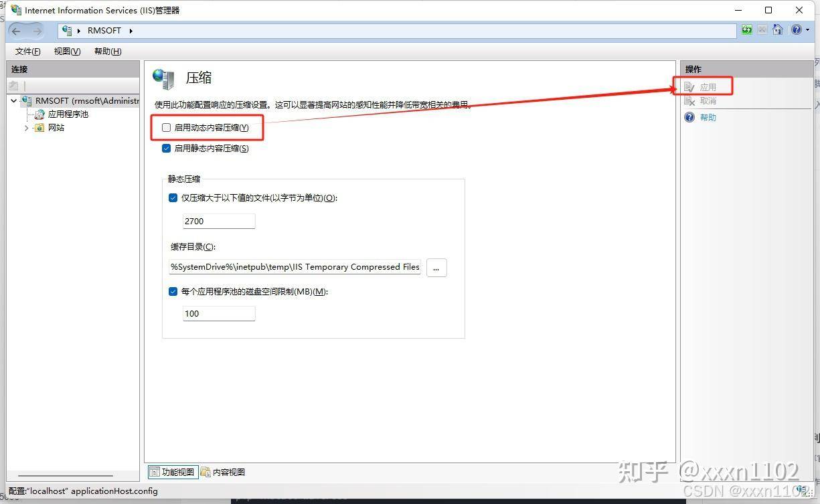820x504 pixels.
Task: Click RMSOFT in the address bar
Action: coord(104,31)
